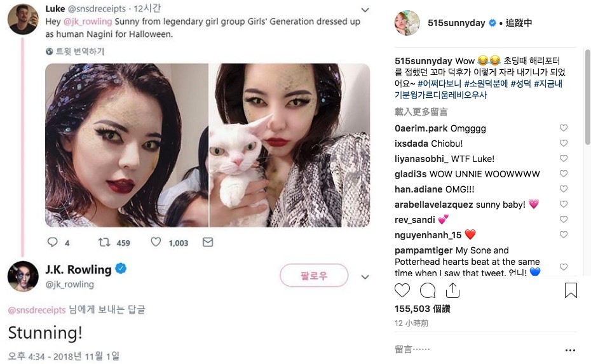The height and width of the screenshot is (364, 591).
Task: Click the envelope direct message icon
Action: pos(208,242)
